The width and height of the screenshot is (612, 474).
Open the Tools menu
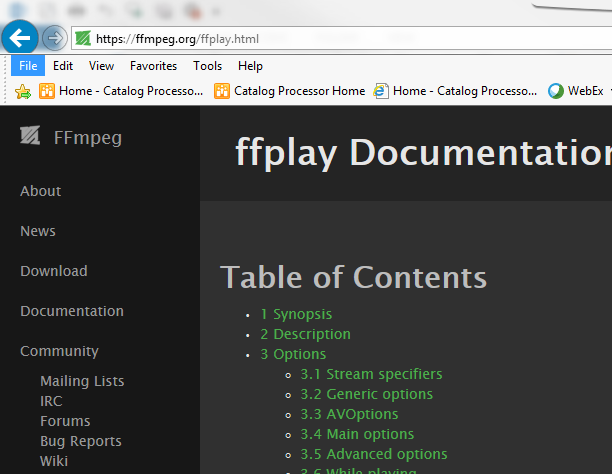click(207, 66)
